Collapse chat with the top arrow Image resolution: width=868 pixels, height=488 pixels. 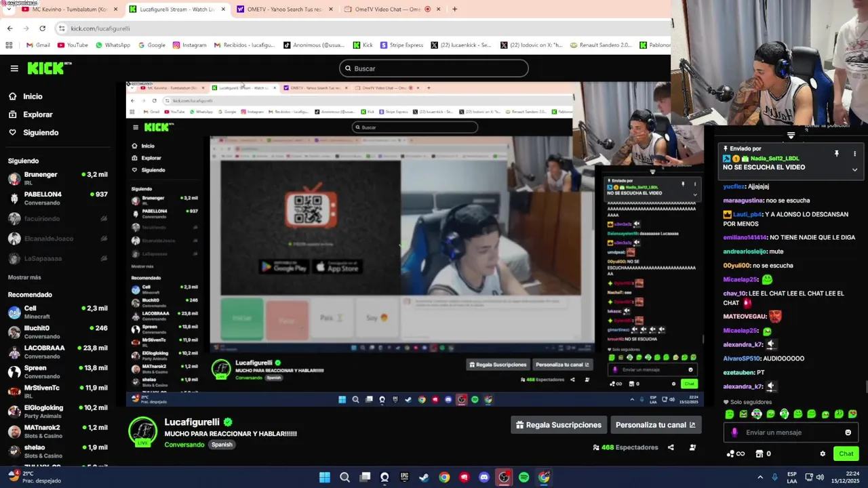(791, 136)
